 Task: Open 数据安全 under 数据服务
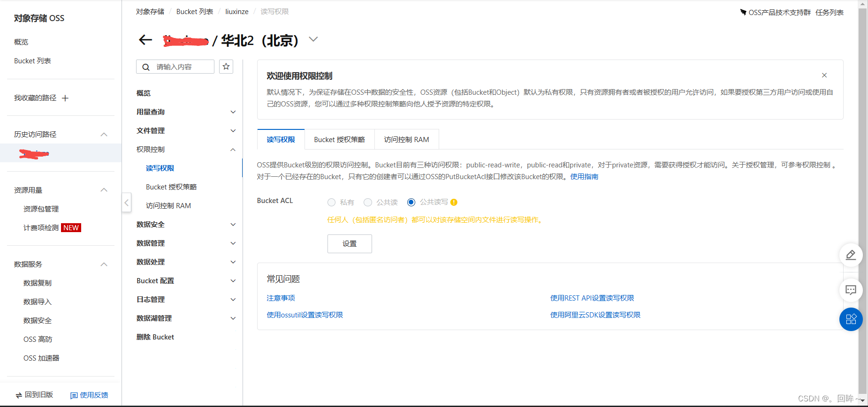(x=38, y=321)
